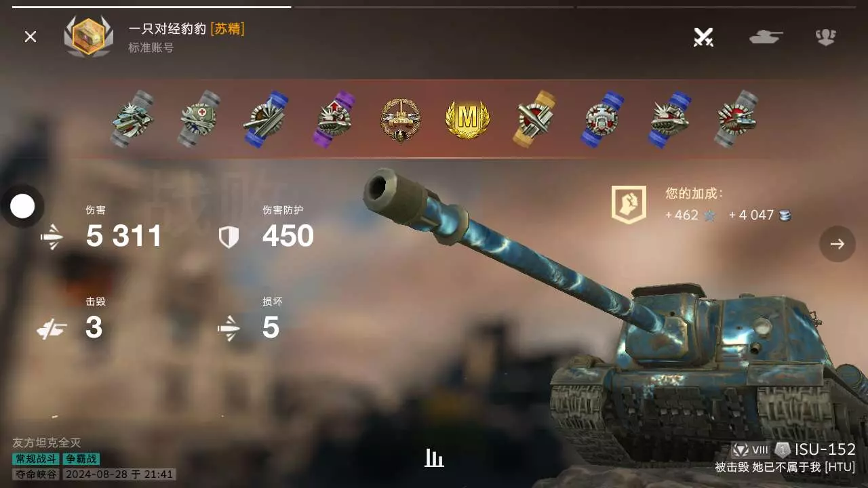868x488 pixels.
Task: Switch to the tank team results tab
Action: (x=766, y=37)
